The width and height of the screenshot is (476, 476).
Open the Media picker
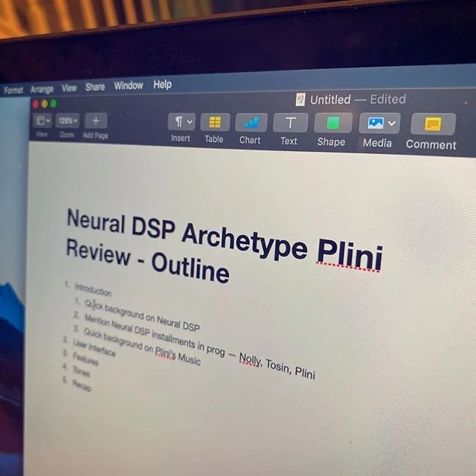pos(379,123)
